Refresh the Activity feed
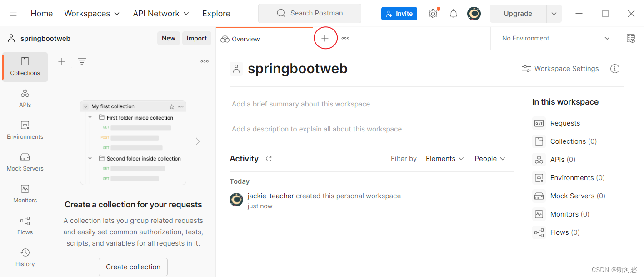644x277 pixels. (x=268, y=159)
